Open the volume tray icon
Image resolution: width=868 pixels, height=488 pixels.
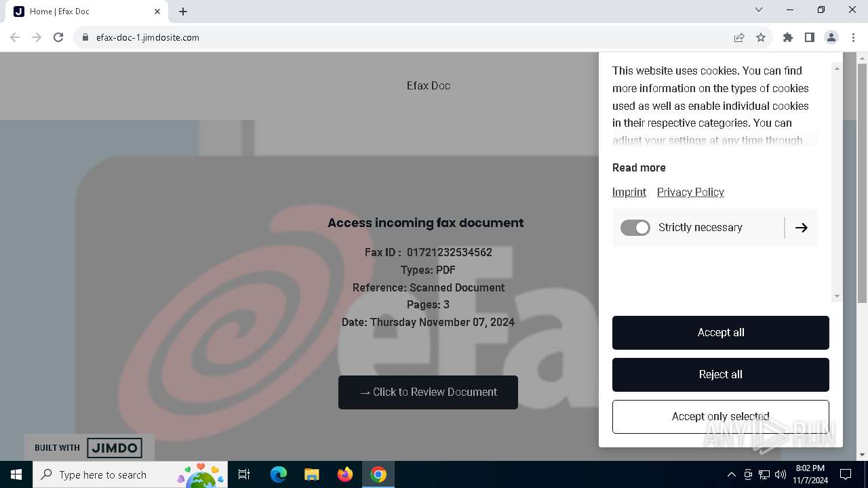[781, 474]
